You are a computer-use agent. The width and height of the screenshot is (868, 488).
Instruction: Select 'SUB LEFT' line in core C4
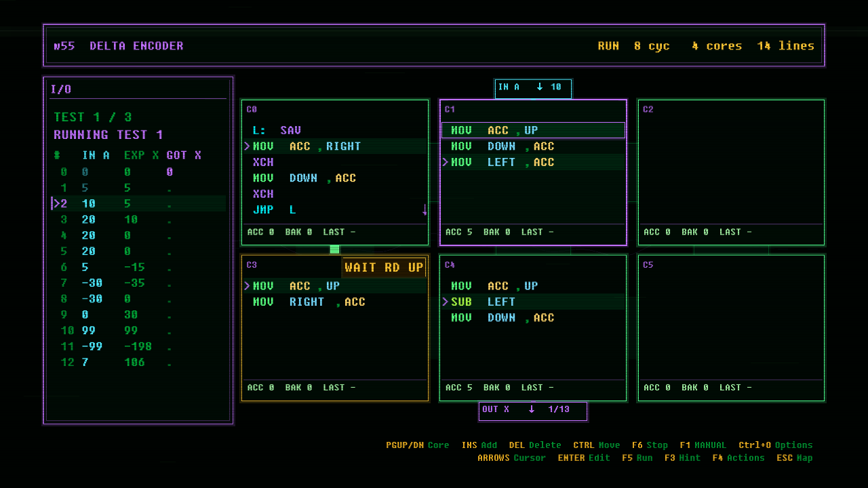click(533, 302)
